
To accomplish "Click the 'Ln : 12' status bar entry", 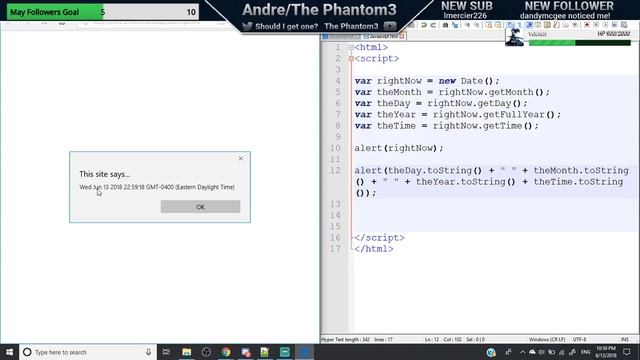I will (x=431, y=339).
